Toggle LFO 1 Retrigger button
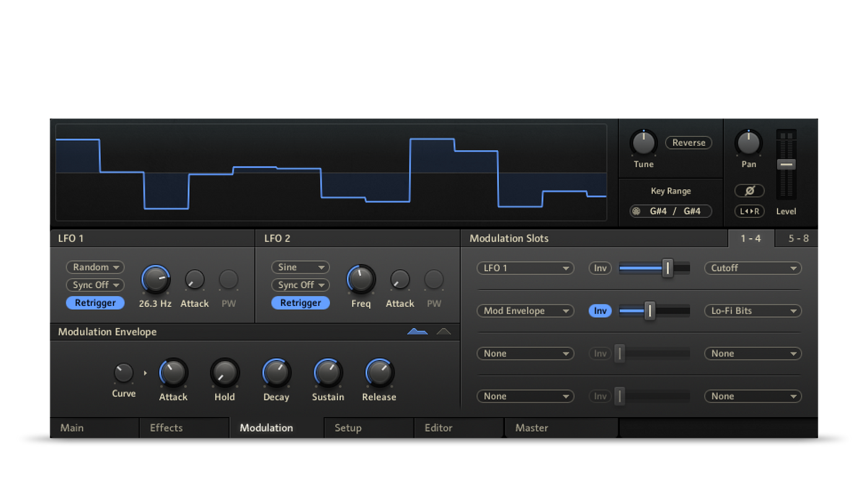Viewport: 868px width, 495px height. (95, 303)
